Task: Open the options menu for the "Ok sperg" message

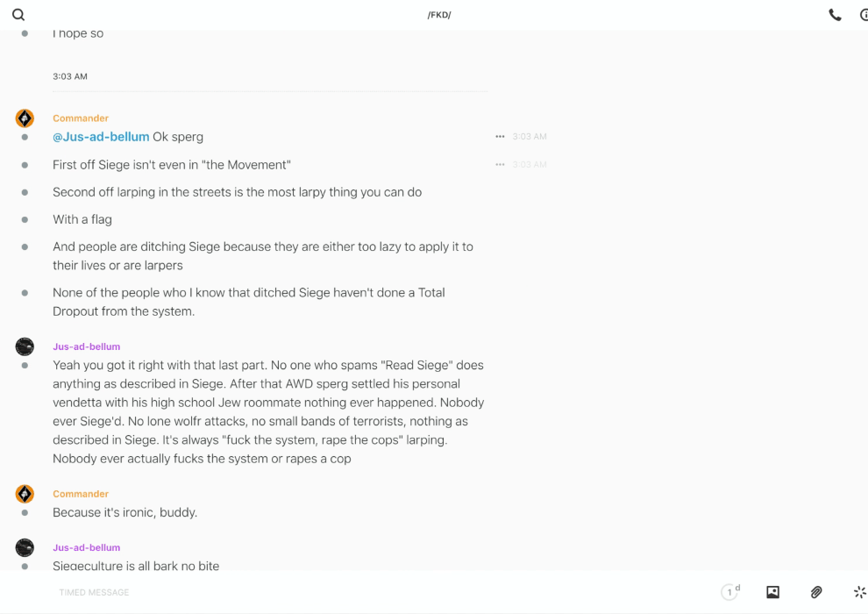Action: (500, 137)
